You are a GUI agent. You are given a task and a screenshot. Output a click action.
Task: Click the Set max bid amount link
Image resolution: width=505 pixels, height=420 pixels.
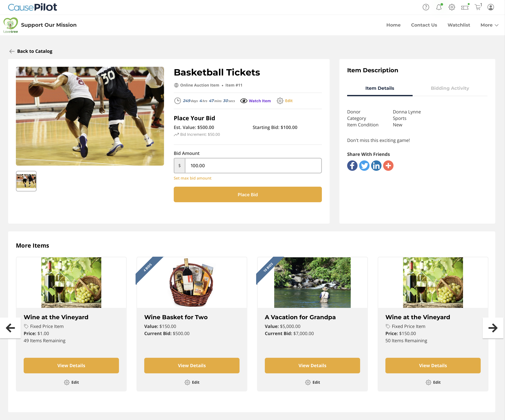(192, 178)
